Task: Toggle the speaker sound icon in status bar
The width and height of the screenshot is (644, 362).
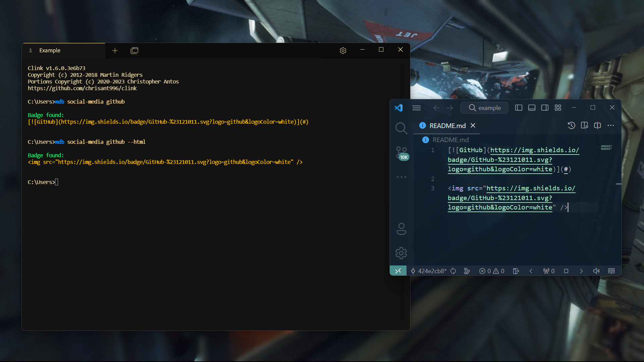Action: (596, 271)
